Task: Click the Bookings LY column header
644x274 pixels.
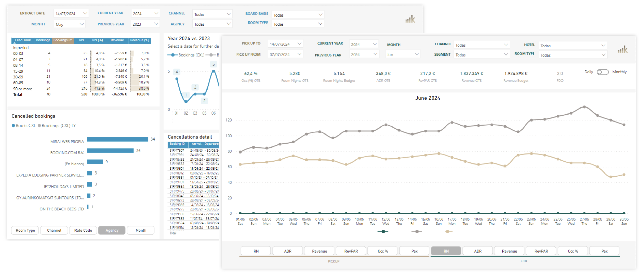Action: pyautogui.click(x=63, y=40)
